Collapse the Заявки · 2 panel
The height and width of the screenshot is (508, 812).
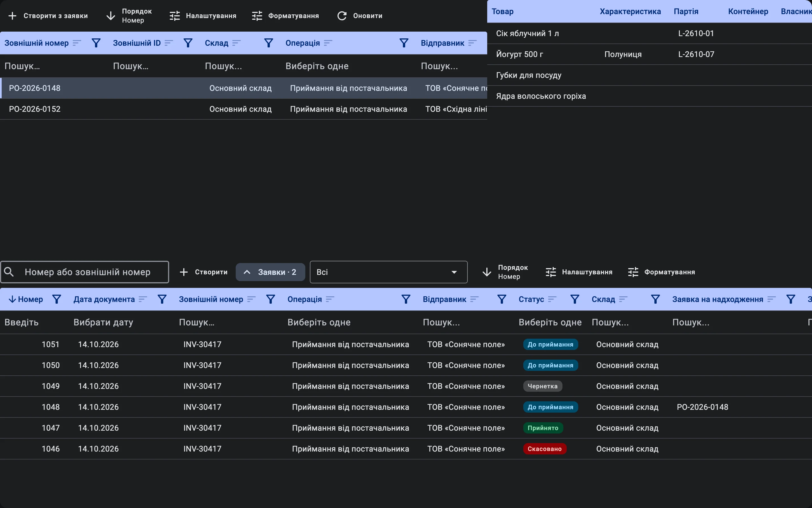coord(270,272)
